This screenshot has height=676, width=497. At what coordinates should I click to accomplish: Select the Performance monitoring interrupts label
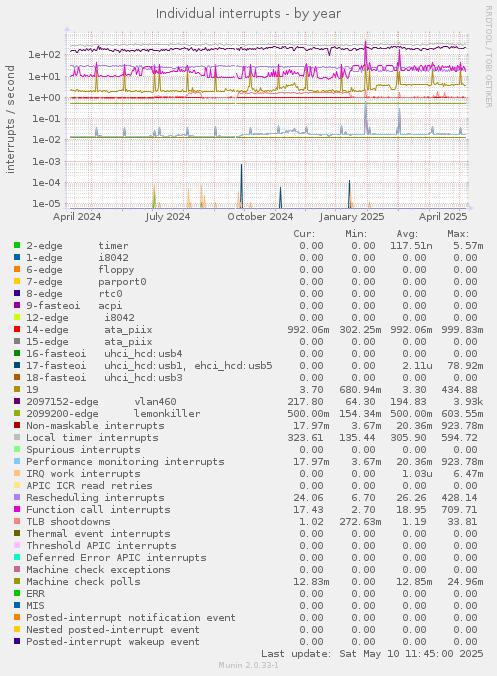tap(125, 461)
